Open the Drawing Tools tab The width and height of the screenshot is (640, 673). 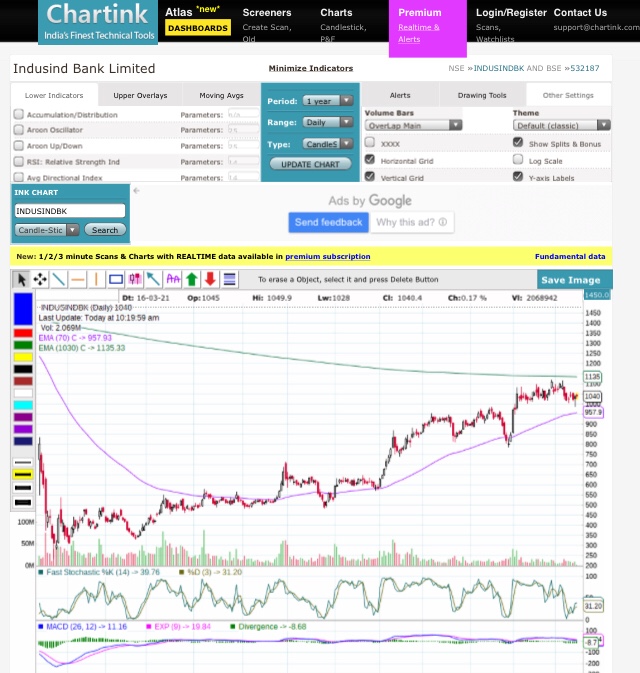pyautogui.click(x=482, y=96)
